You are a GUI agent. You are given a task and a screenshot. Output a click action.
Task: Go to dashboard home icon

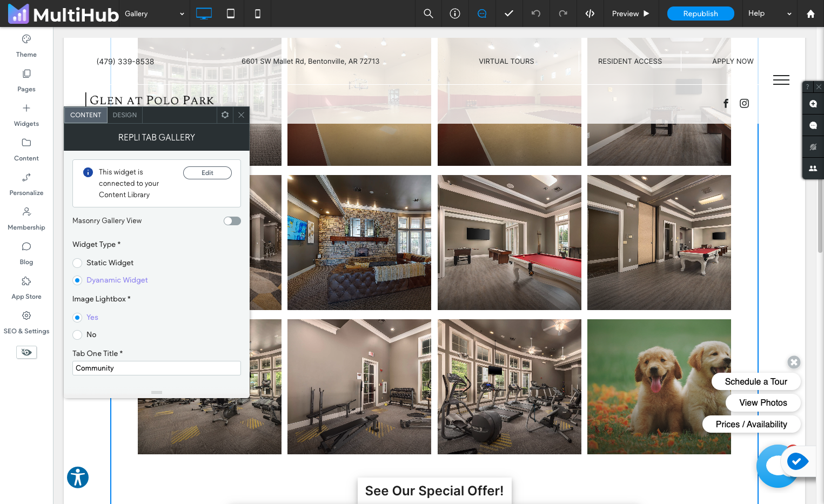pyautogui.click(x=810, y=14)
